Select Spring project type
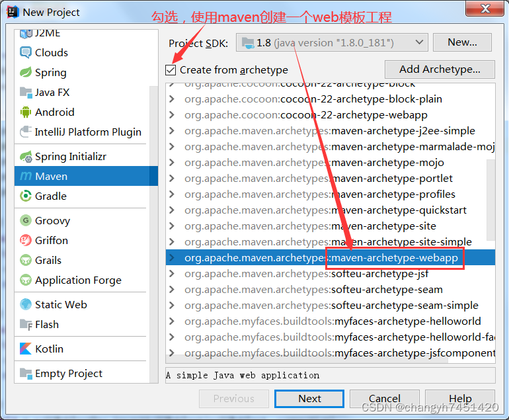Screen dimensions: 509x420 coord(82,72)
